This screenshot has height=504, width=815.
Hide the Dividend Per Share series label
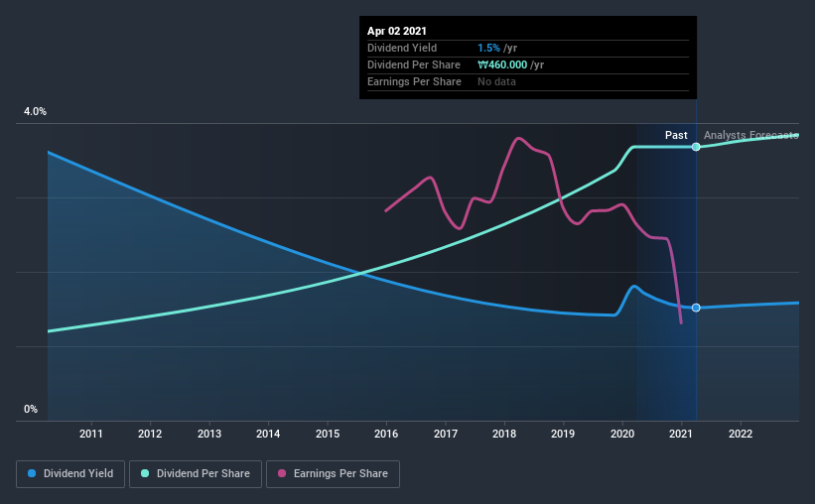(204, 474)
